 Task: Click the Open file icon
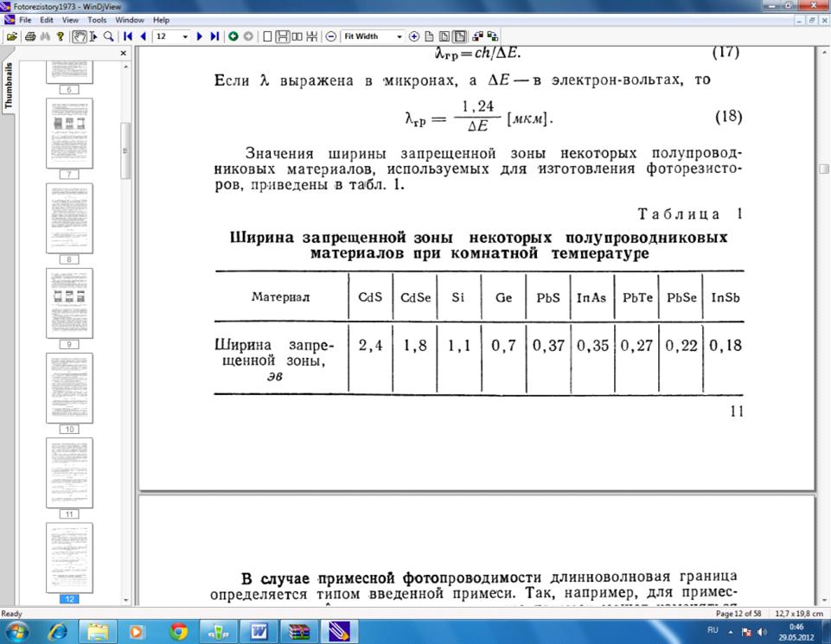11,36
